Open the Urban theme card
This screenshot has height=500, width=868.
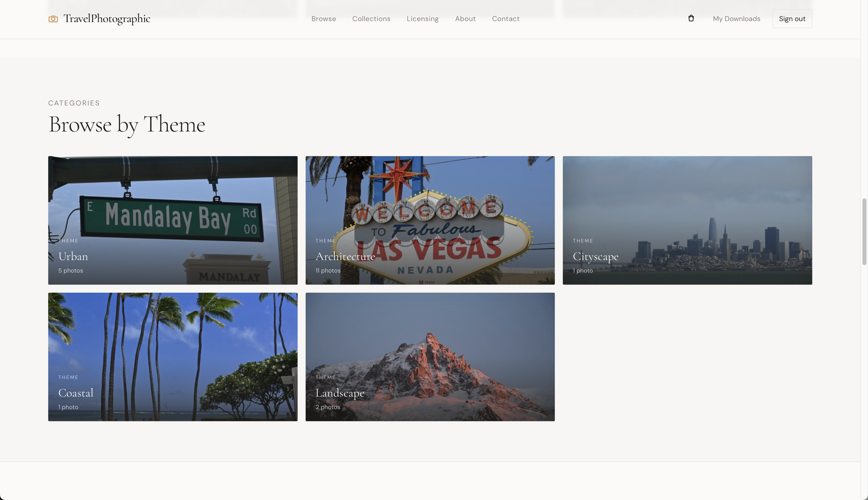pos(173,220)
